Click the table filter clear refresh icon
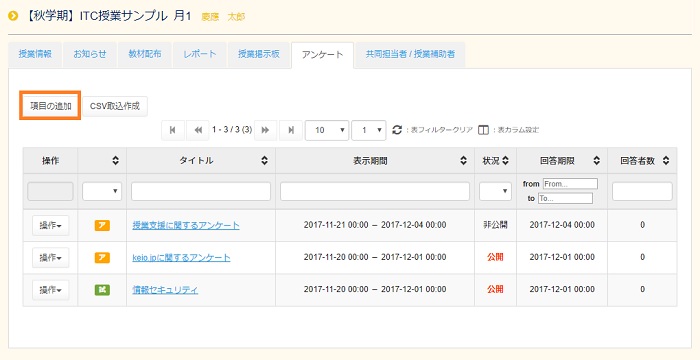Image resolution: width=700 pixels, height=360 pixels. coord(397,130)
